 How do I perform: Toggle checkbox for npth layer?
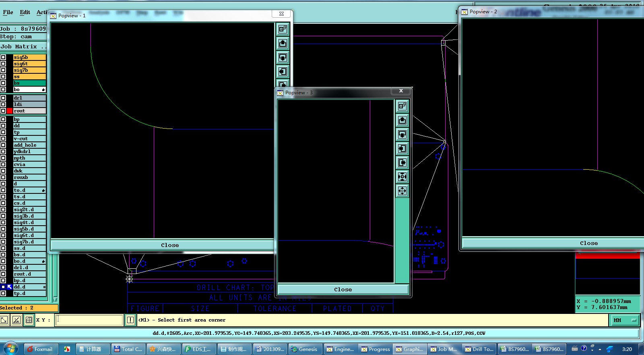click(3, 158)
